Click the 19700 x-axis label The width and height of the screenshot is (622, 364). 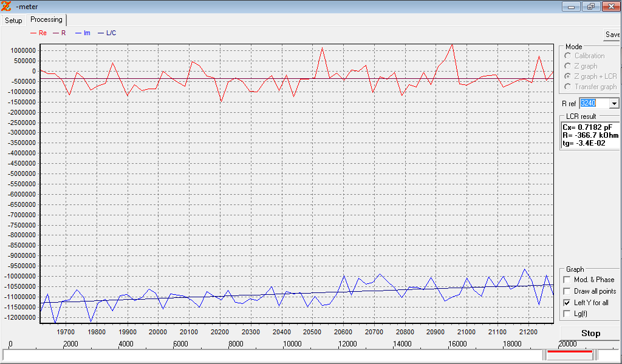click(66, 332)
